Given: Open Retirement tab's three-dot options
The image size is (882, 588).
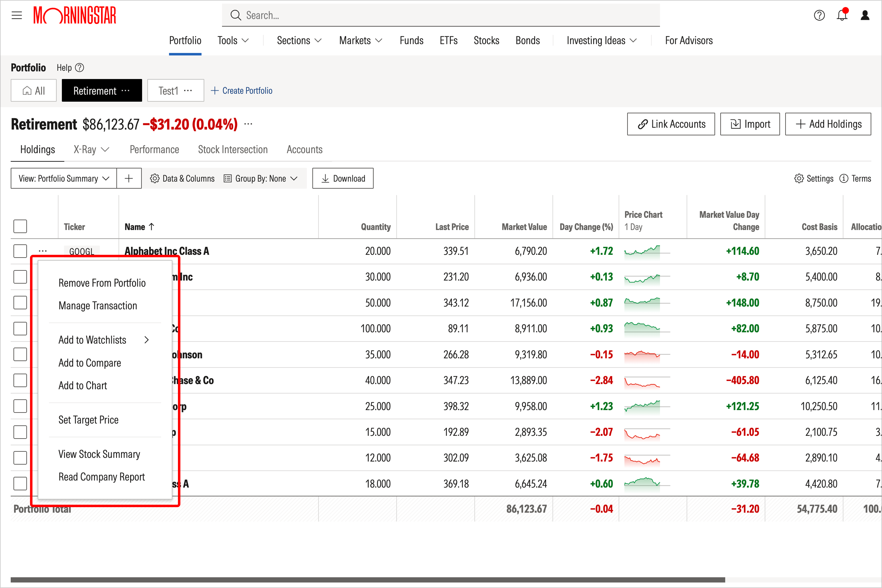Looking at the screenshot, I should click(x=126, y=91).
